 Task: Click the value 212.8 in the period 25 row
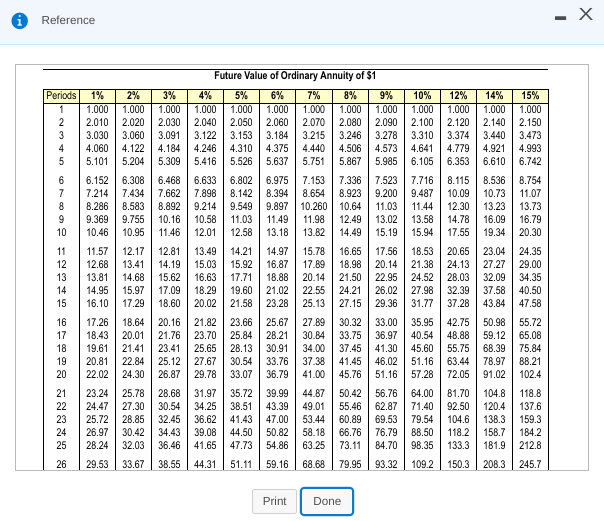click(530, 446)
